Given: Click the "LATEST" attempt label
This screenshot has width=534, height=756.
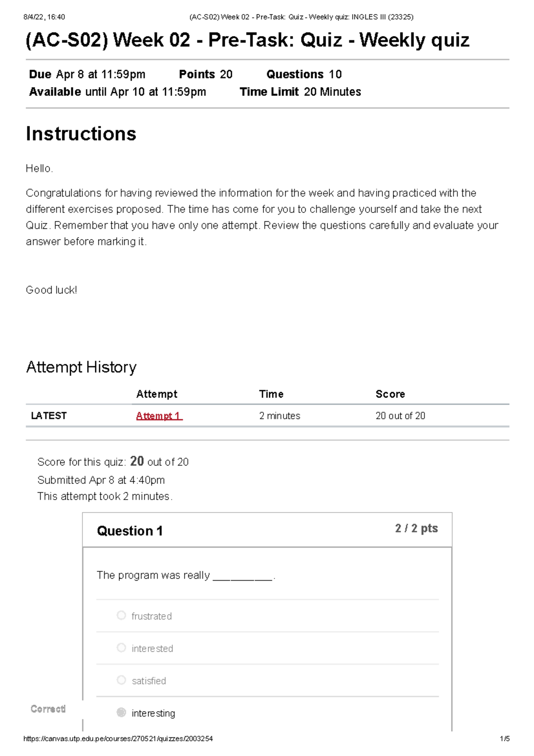Looking at the screenshot, I should pyautogui.click(x=48, y=415).
